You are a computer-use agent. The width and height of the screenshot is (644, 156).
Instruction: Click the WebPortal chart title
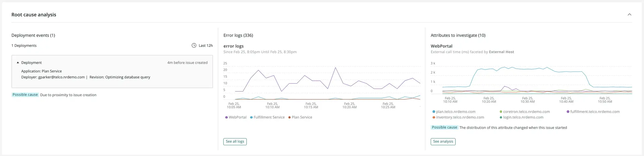pyautogui.click(x=441, y=46)
